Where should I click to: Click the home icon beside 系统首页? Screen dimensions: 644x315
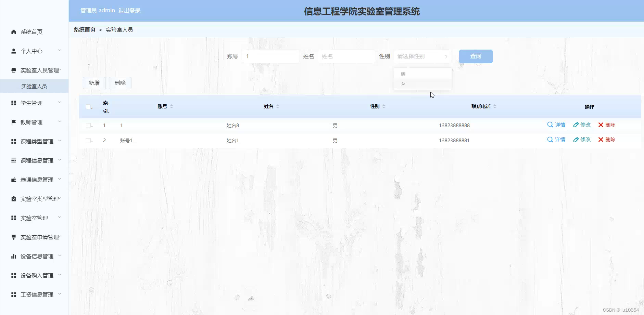point(13,32)
